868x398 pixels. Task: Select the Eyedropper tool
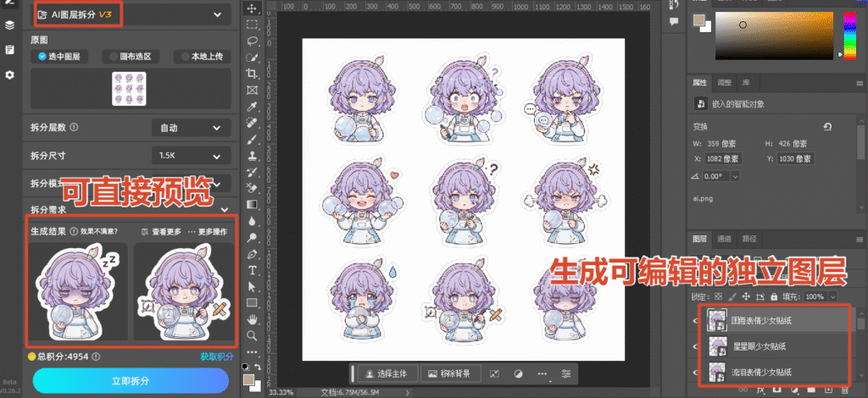click(253, 106)
